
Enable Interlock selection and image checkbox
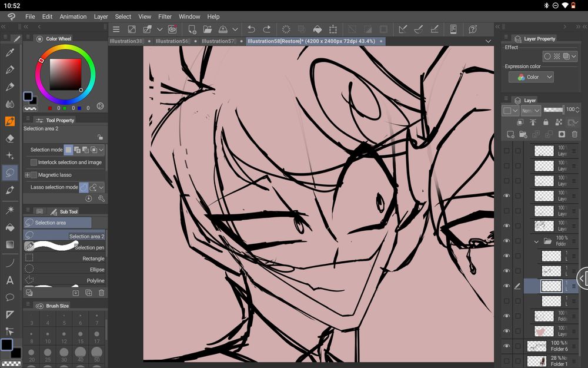34,163
